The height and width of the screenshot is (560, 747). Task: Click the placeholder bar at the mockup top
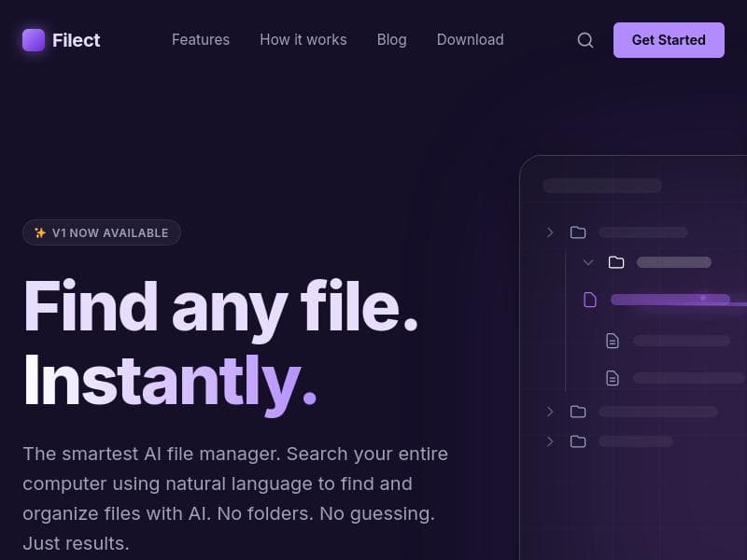pos(602,186)
